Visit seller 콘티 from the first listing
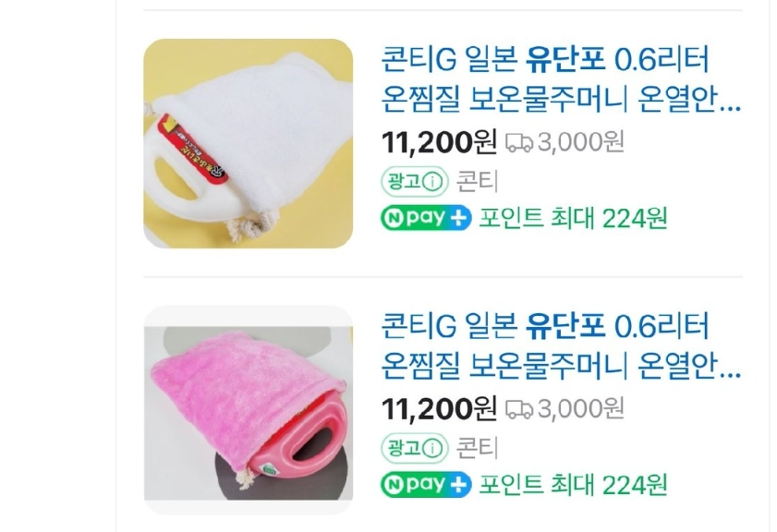Viewport: 777px width, 532px height. coord(477,182)
